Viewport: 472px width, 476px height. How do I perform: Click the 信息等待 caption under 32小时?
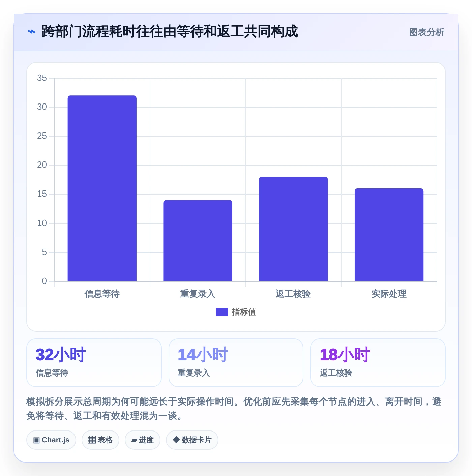click(52, 373)
